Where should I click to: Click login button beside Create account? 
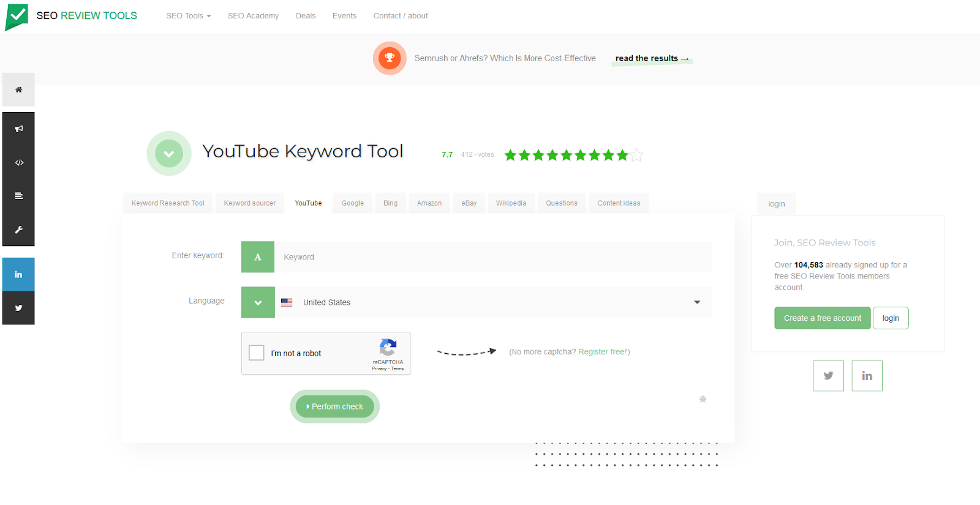tap(891, 318)
